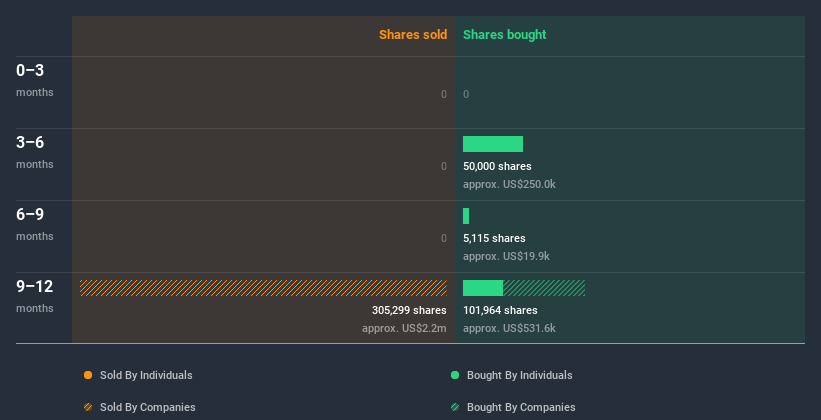Select the approx. US$19.9k value

pyautogui.click(x=506, y=257)
